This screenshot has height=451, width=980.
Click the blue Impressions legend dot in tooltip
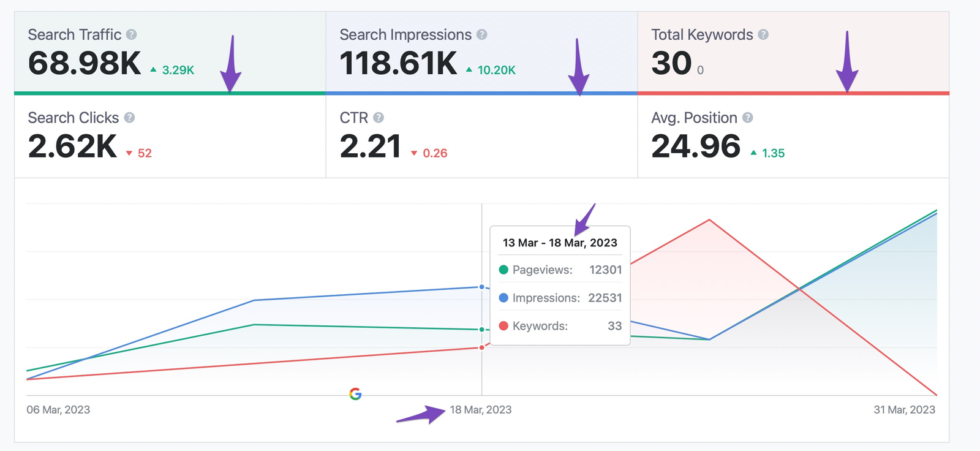point(503,298)
